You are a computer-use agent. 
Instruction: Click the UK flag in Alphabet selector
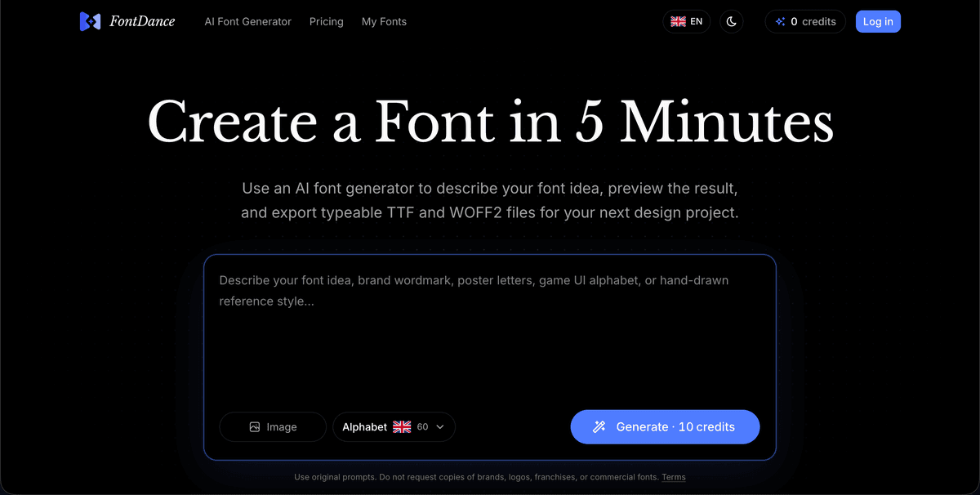pos(402,427)
